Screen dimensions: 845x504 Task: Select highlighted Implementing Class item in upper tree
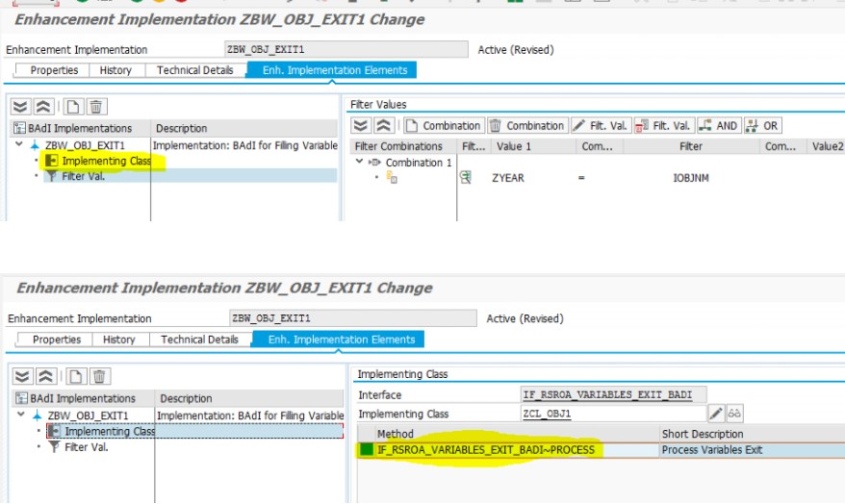[106, 161]
